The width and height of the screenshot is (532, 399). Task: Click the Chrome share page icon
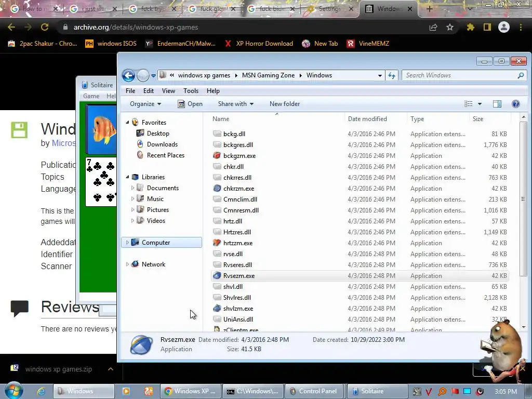(x=433, y=28)
